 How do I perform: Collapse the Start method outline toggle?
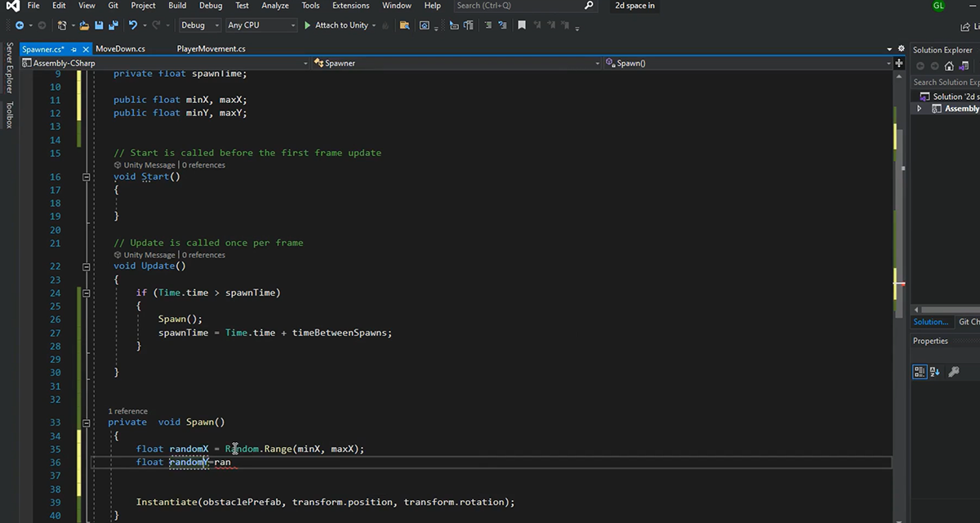click(x=86, y=177)
